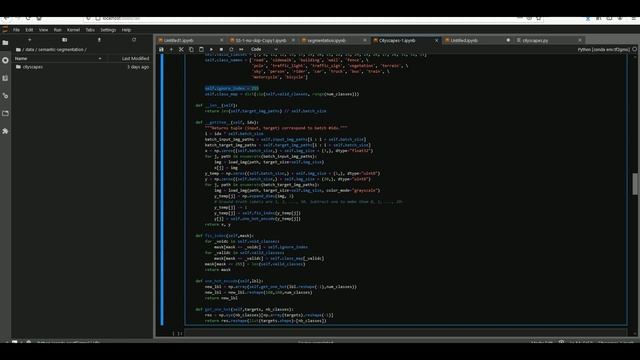
Task: Click the notebook vertical scrollbar thumb
Action: pyautogui.click(x=635, y=184)
